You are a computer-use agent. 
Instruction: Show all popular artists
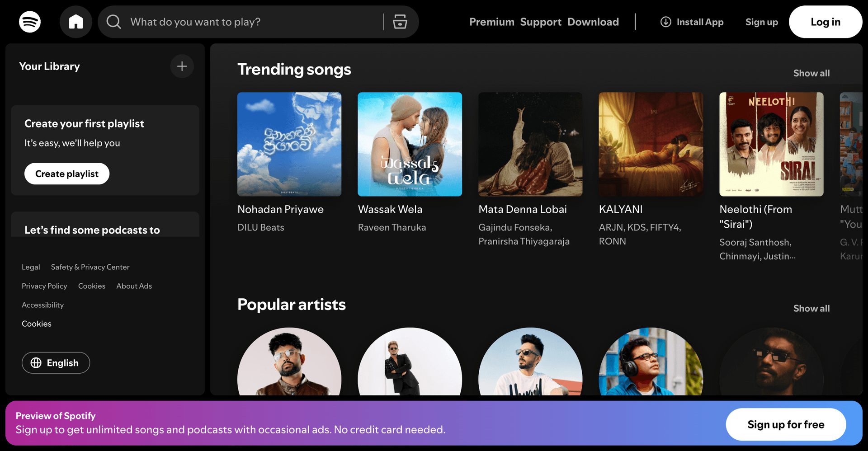811,308
